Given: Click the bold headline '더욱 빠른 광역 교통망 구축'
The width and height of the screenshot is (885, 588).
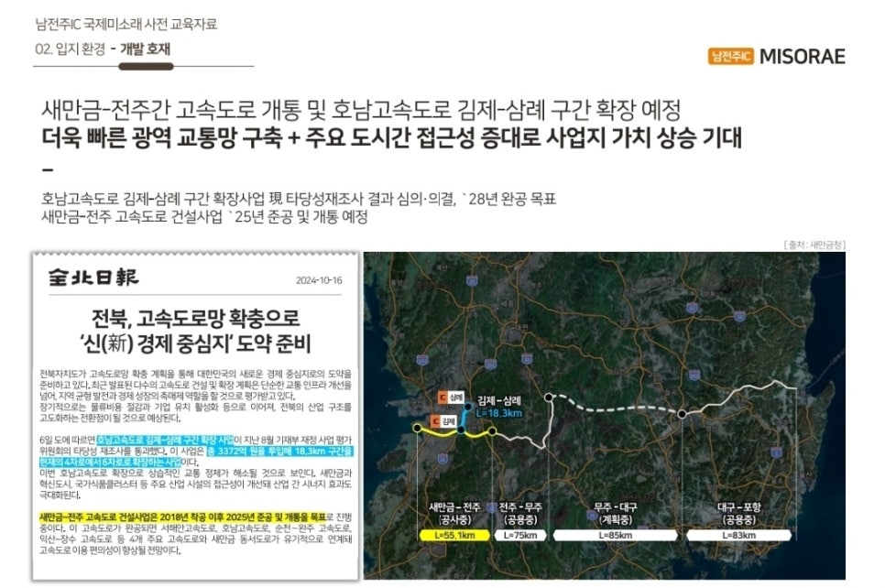Looking at the screenshot, I should (x=391, y=139).
